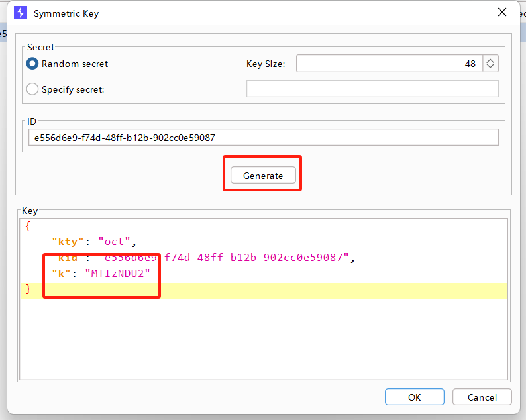Click the kid value ending in 902cc0e59087
526x420 pixels.
click(227, 258)
